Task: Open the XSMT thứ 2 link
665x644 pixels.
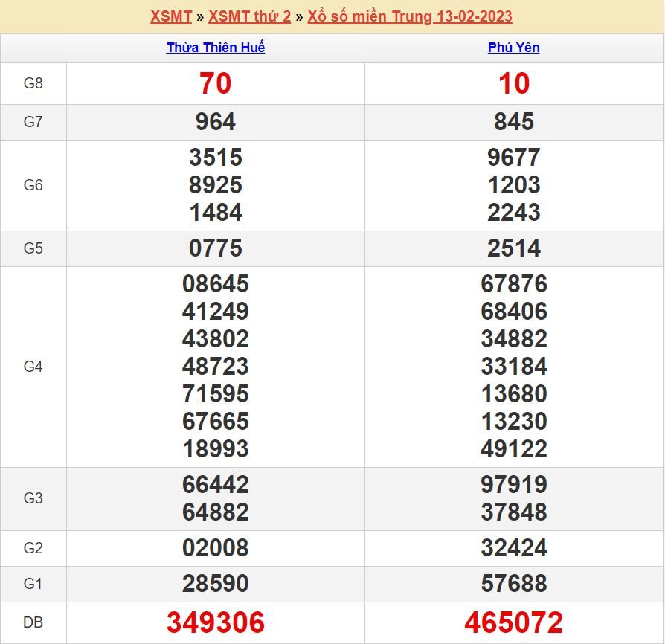Action: (249, 16)
